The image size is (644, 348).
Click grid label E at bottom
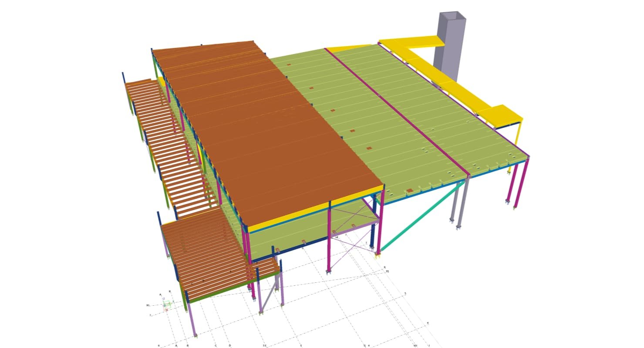click(301, 346)
